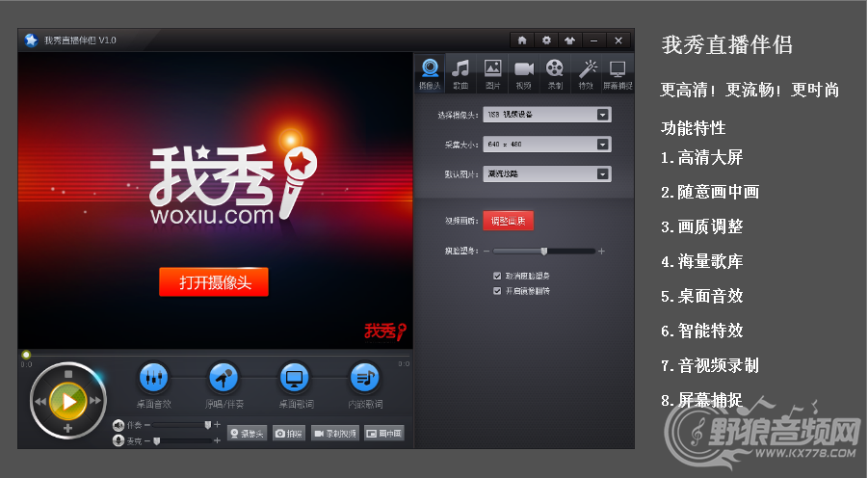868x478 pixels.
Task: Click the 摄像头 button in bottom toolbar
Action: (248, 433)
